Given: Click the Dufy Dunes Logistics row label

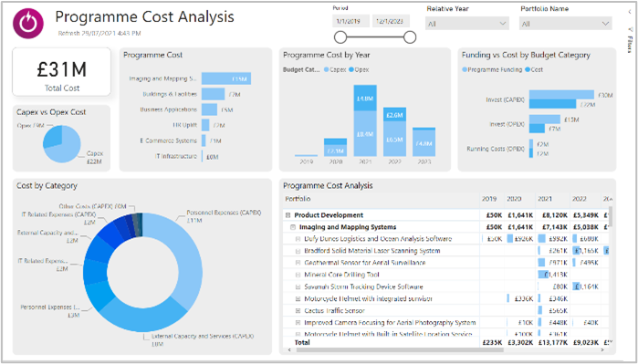Looking at the screenshot, I should (378, 239).
